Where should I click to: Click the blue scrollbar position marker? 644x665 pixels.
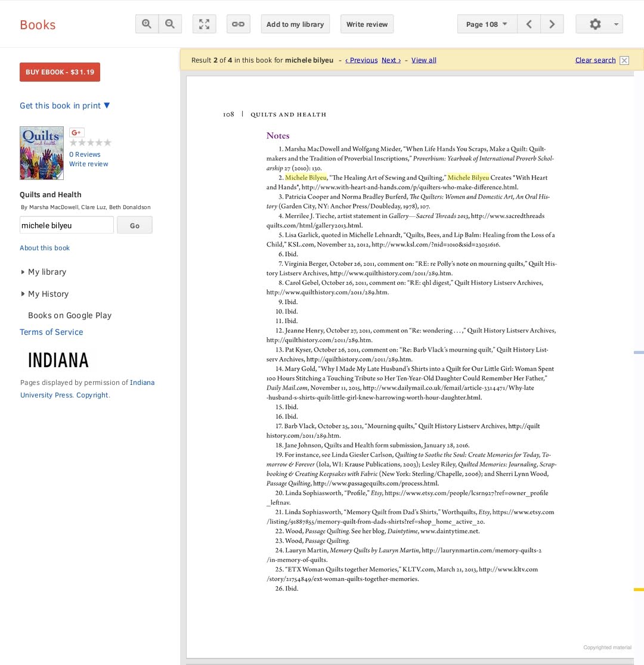click(639, 352)
